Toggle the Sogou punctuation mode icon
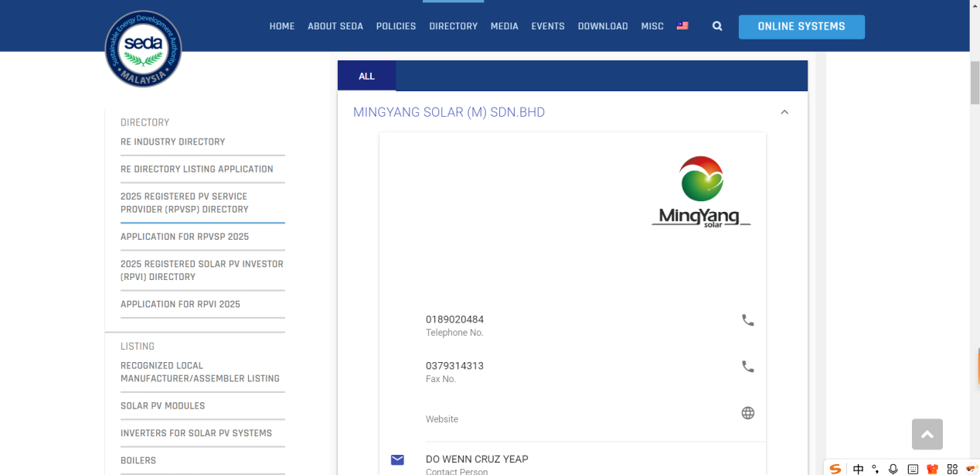The width and height of the screenshot is (980, 475). pyautogui.click(x=876, y=469)
